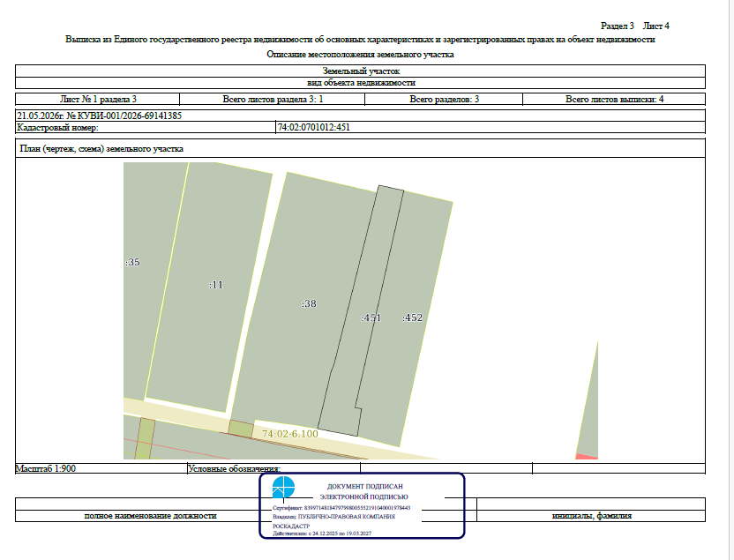Click the 'полное наименование должности' field
The image size is (734, 560).
(150, 516)
